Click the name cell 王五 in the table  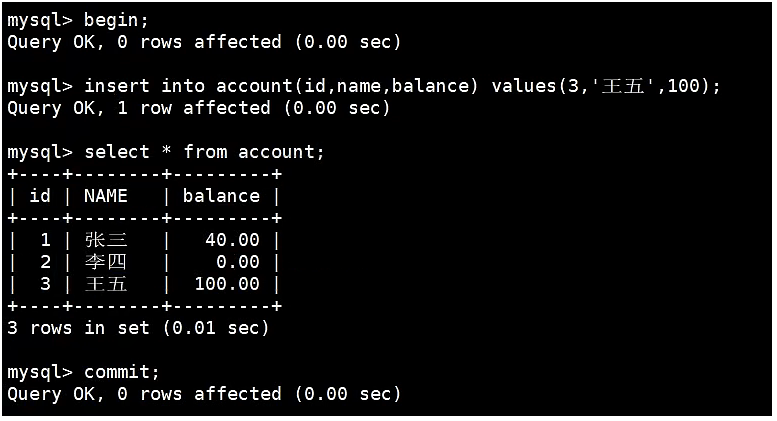(106, 284)
